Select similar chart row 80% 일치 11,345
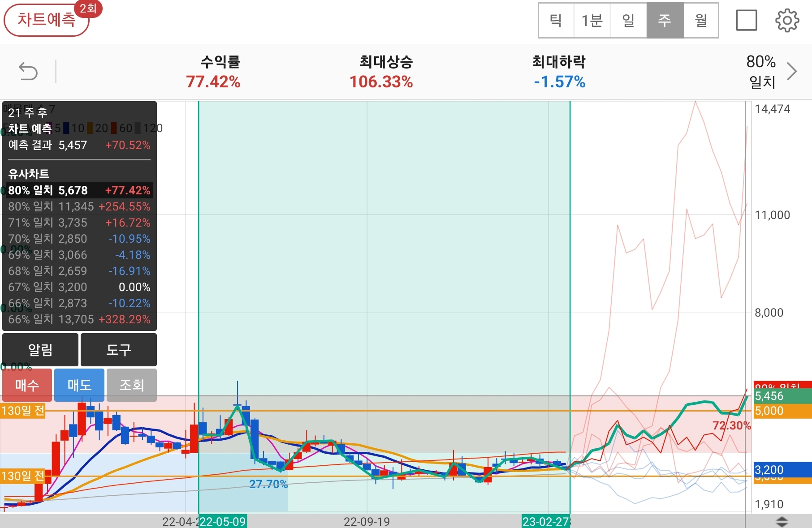 pyautogui.click(x=79, y=206)
